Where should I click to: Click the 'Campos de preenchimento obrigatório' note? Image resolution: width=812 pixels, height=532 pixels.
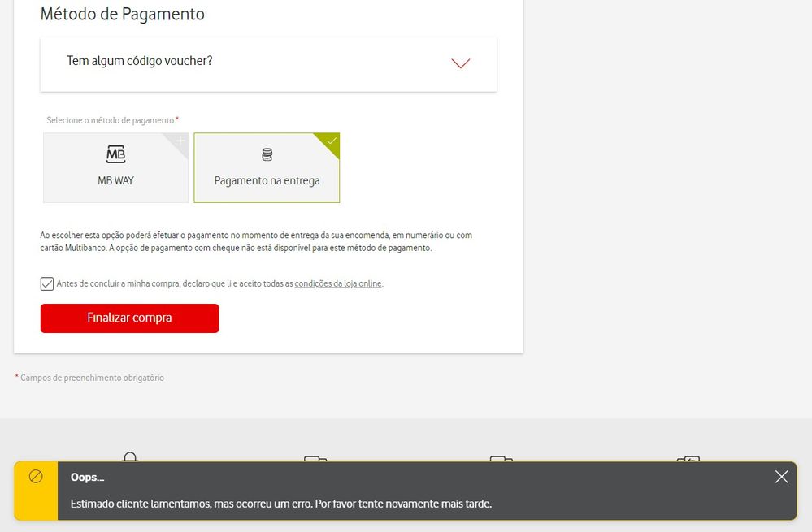click(x=92, y=378)
